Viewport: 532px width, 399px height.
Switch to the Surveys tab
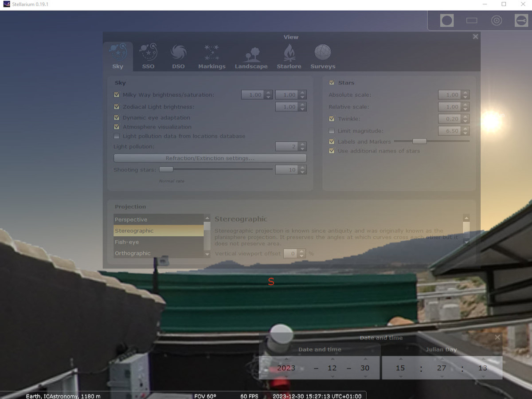coord(323,56)
